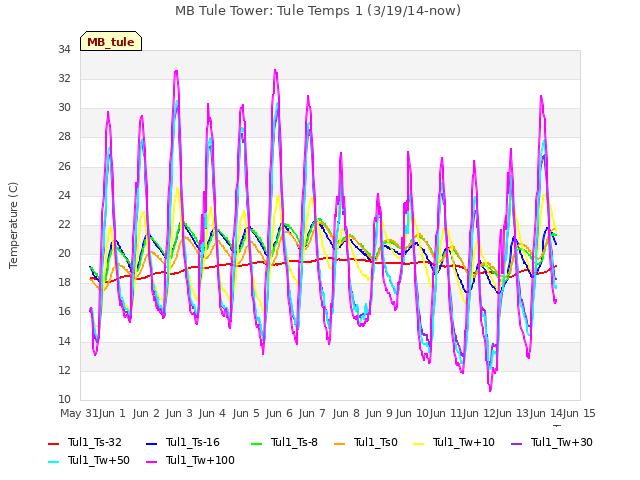This screenshot has height=480, width=640.
Task: Click the Jun 12 x-axis date label
Action: pos(479,413)
